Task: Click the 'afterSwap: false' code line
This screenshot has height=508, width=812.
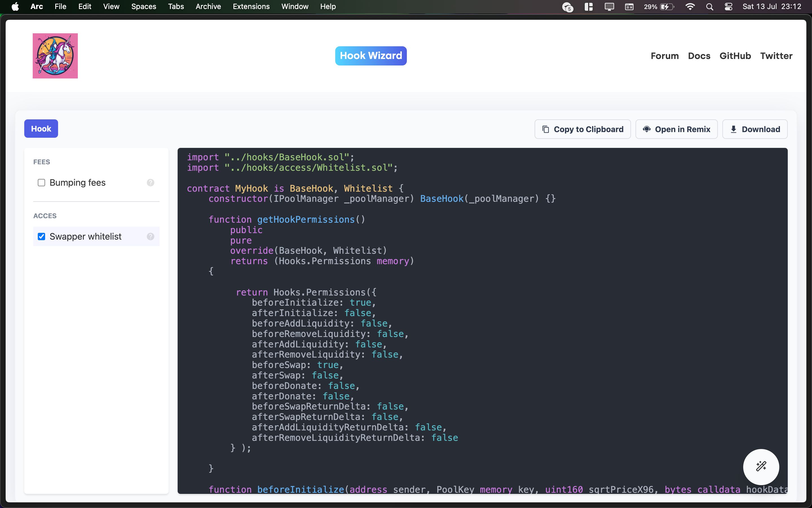Action: [298, 375]
